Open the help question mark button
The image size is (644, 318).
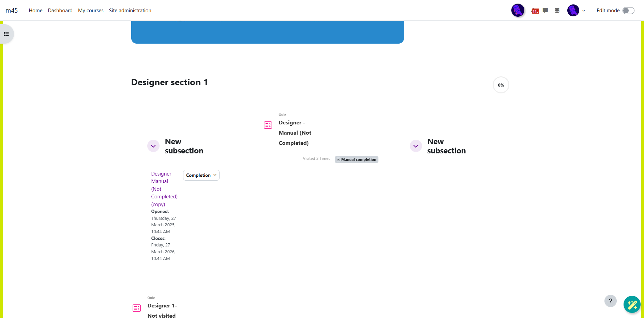point(610,301)
